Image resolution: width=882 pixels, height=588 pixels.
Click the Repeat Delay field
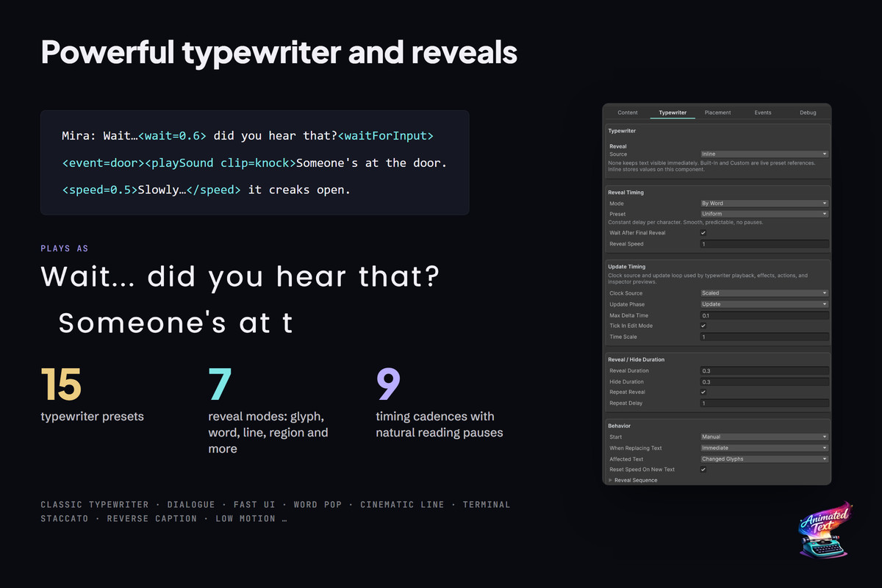[x=764, y=404]
